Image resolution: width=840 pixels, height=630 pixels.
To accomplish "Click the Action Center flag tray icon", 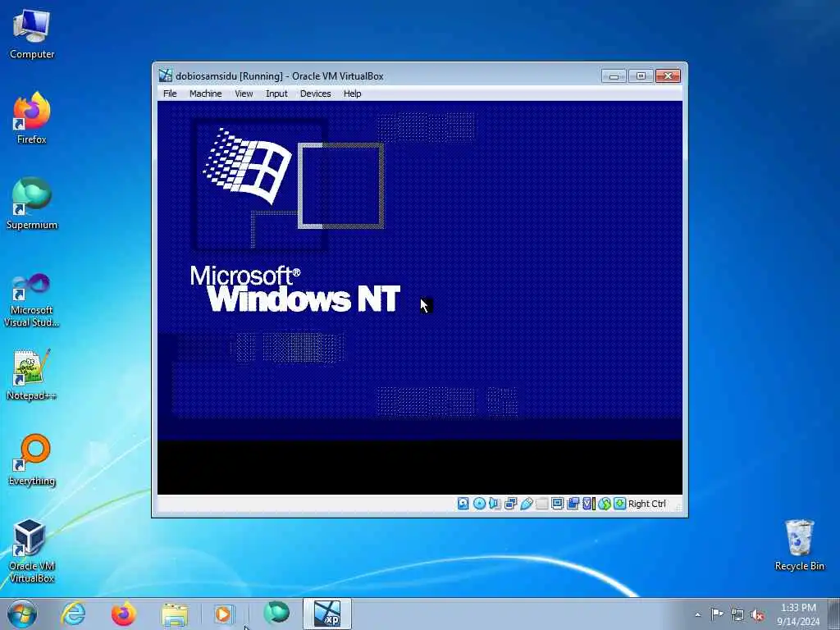I will 717,614.
